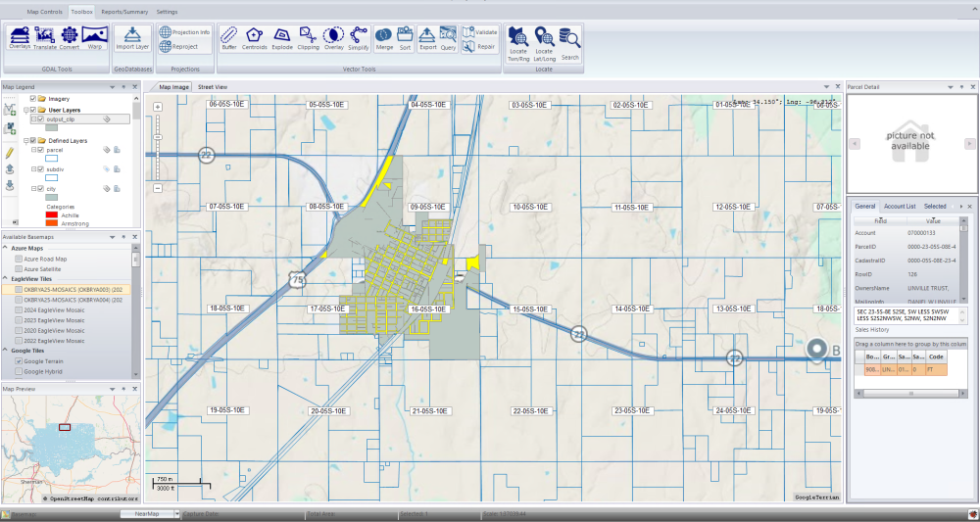Enable the Azure Road Map basemap
The width and height of the screenshot is (980, 522).
click(19, 259)
